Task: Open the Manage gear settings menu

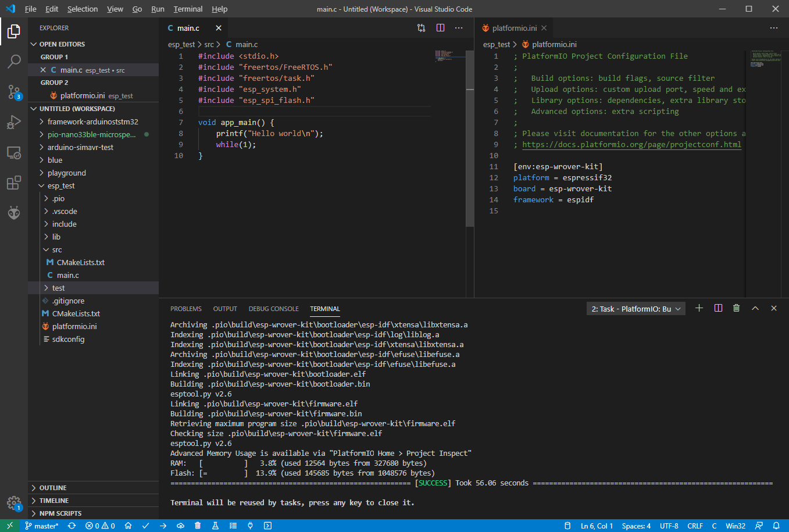Action: point(14,503)
